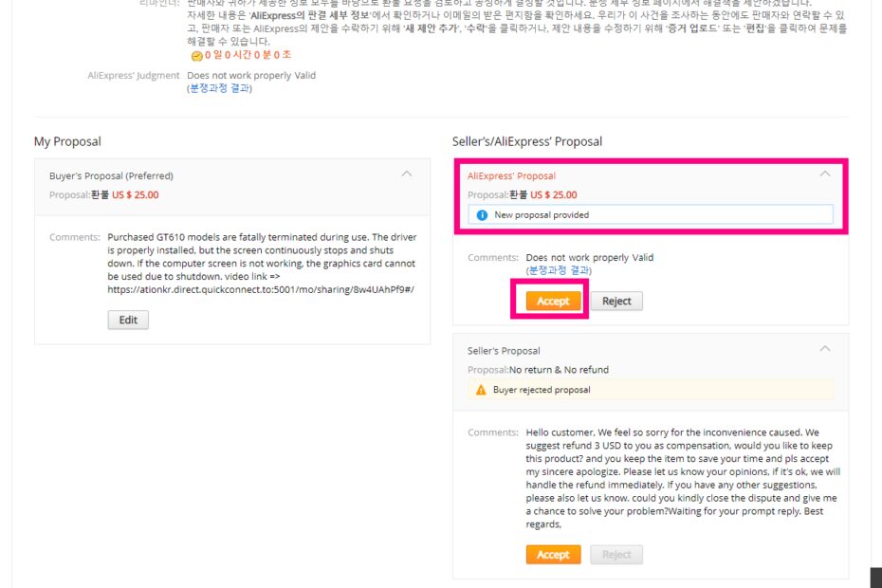
Task: Collapse the Seller's Proposal panel chevron
Action: tap(825, 349)
